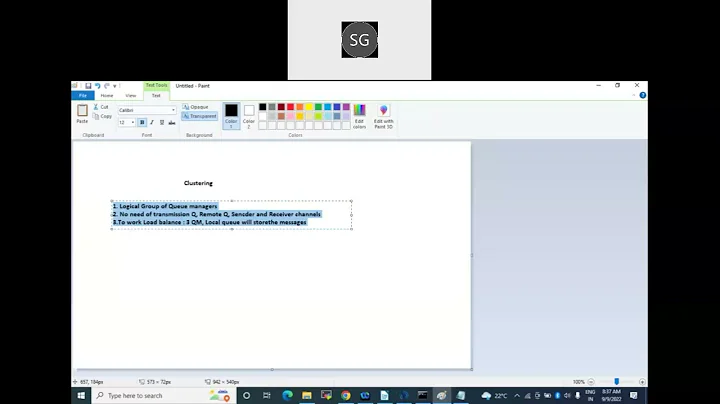Click the Paint icon on the taskbar
Viewport: 720px width, 404px height.
[x=442, y=395]
